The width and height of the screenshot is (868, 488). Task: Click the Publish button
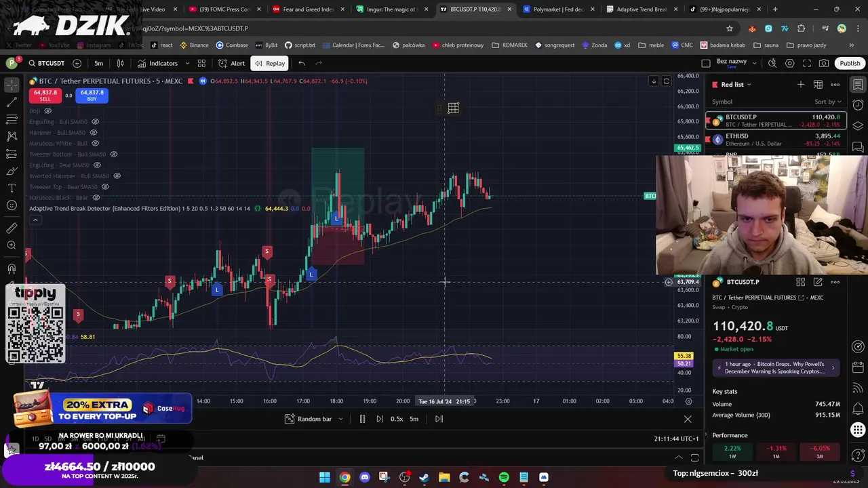click(x=850, y=63)
